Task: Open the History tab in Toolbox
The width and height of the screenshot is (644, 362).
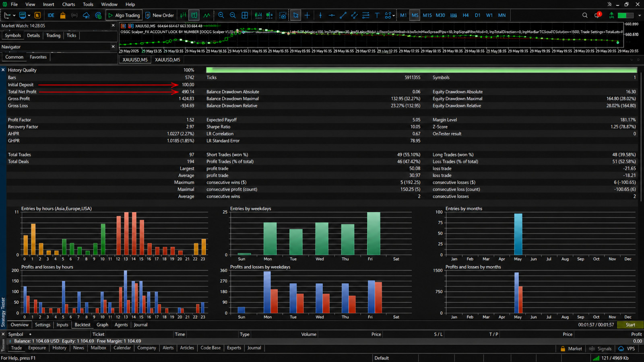Action: click(x=59, y=348)
